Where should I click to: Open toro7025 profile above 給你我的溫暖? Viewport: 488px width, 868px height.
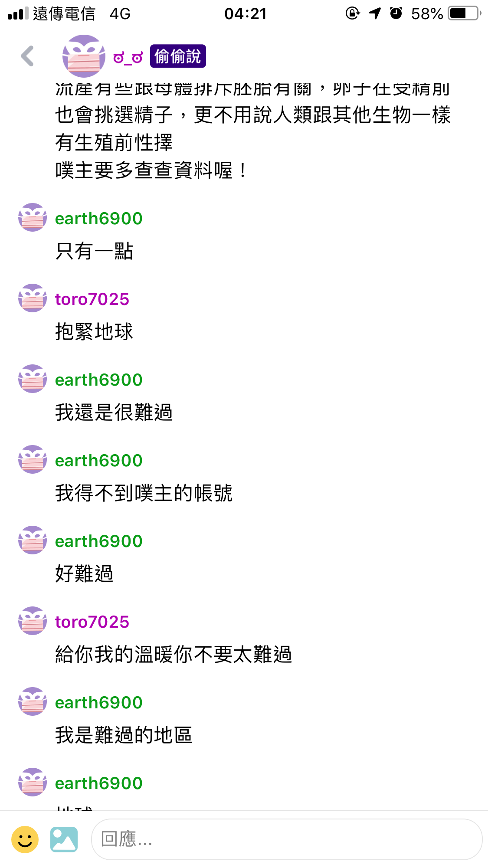(92, 622)
